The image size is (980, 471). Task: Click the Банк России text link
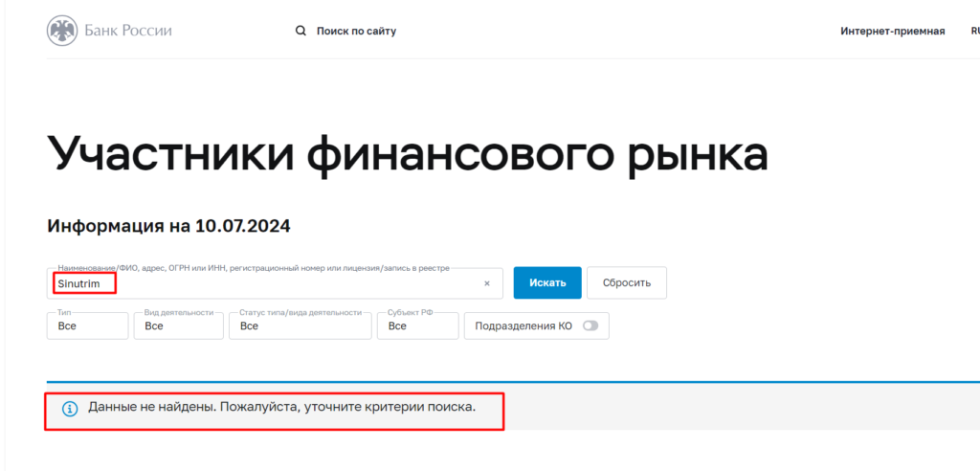pyautogui.click(x=128, y=31)
